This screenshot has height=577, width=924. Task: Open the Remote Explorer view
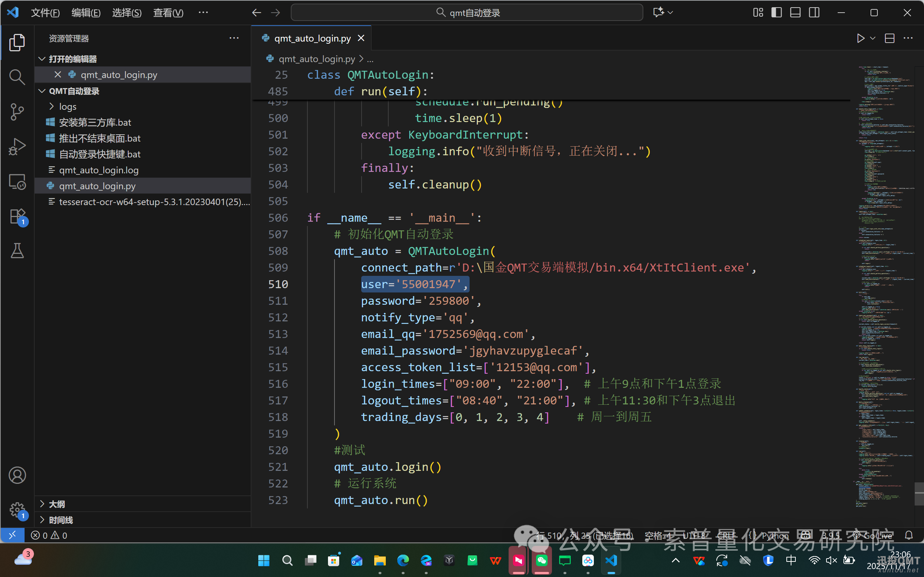click(17, 182)
